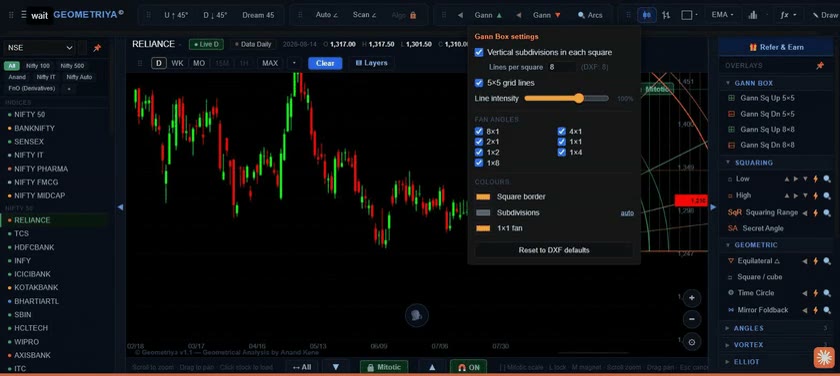Click the left arrow before Gann up
The height and width of the screenshot is (376, 840).
pyautogui.click(x=460, y=15)
